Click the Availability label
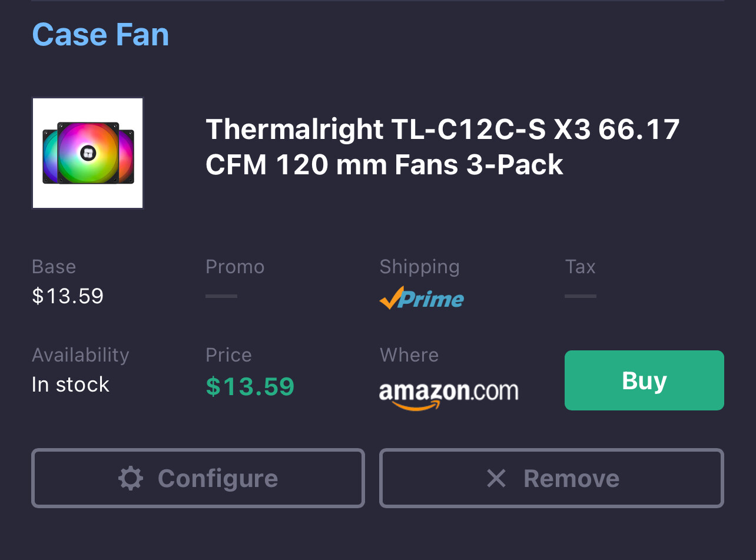This screenshot has width=756, height=560. (x=81, y=355)
